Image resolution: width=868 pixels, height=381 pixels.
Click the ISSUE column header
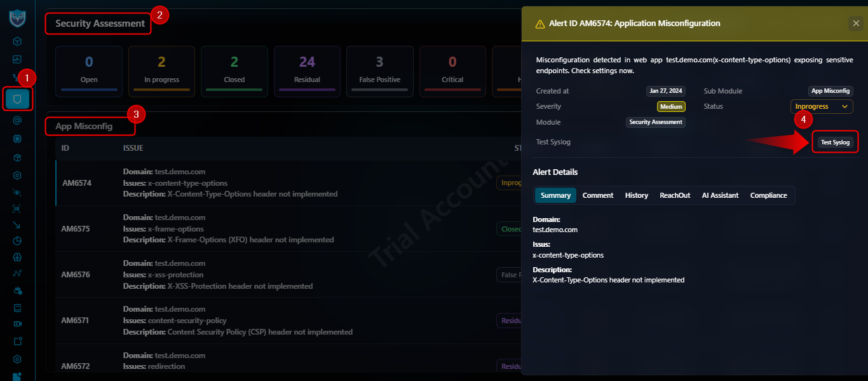(133, 148)
